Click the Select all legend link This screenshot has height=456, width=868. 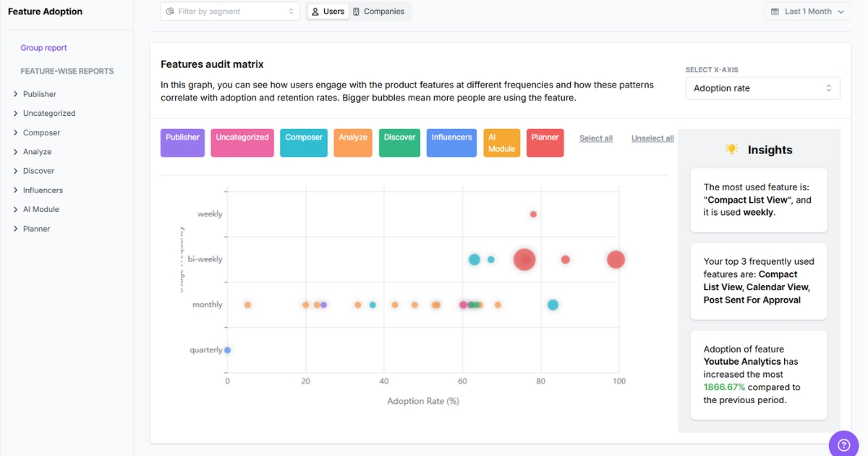[x=595, y=138]
